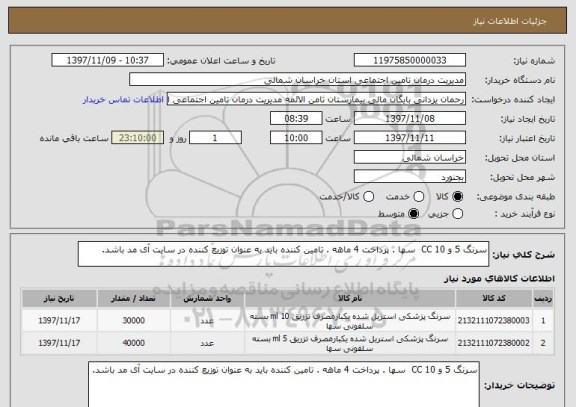The height and width of the screenshot is (407, 576).
Task: Choose the جزیی purchase type option
Action: tap(457, 214)
